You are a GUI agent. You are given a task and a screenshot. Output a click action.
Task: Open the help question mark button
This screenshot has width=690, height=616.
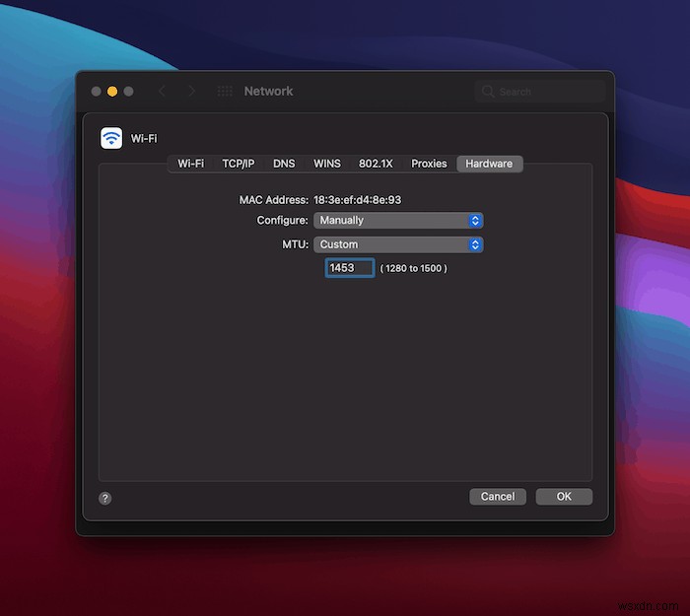[x=104, y=498]
